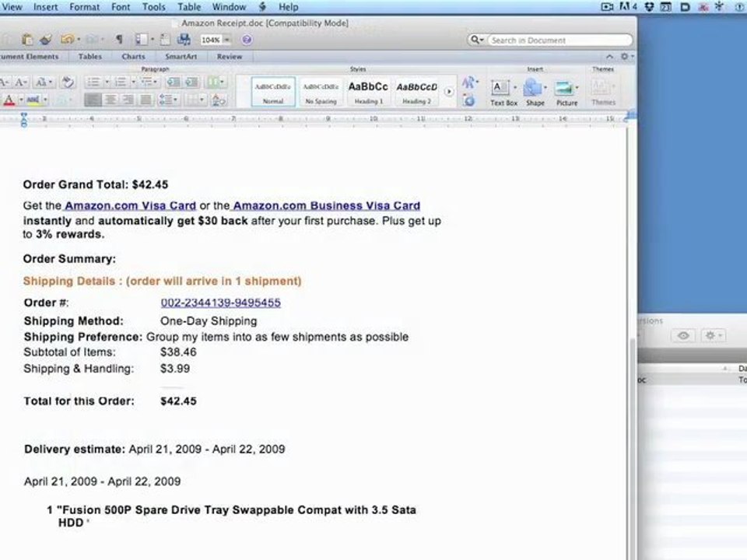Open the Sidebar options dropdown arrow
The height and width of the screenshot is (560, 747).
click(153, 40)
